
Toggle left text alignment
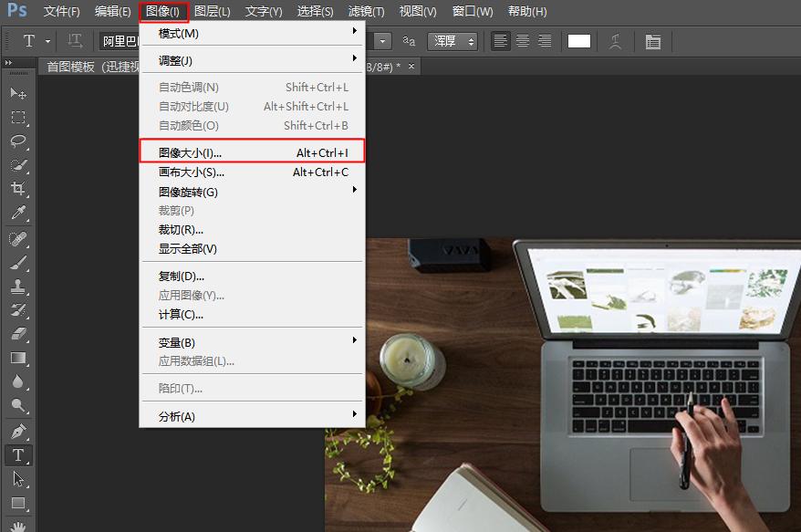point(499,41)
